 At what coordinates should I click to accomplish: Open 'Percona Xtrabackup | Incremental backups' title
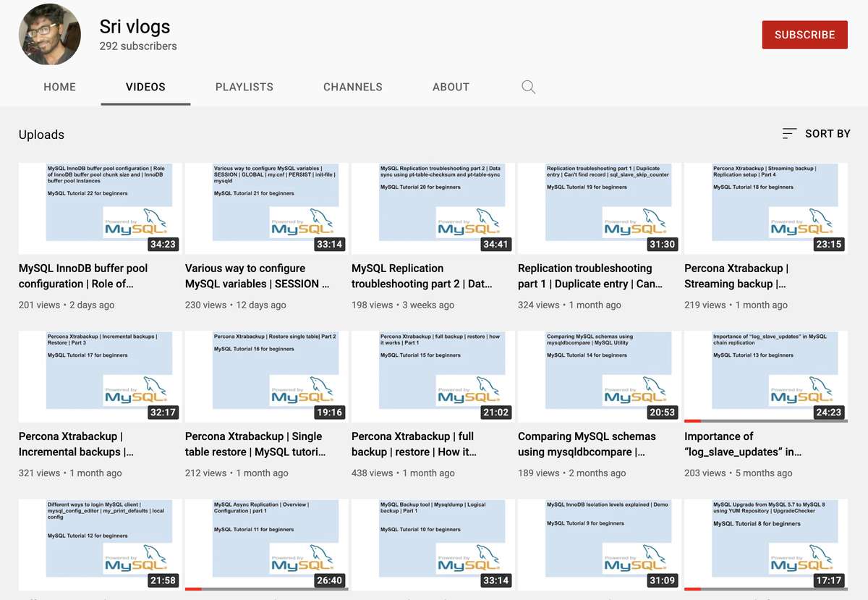click(x=77, y=444)
